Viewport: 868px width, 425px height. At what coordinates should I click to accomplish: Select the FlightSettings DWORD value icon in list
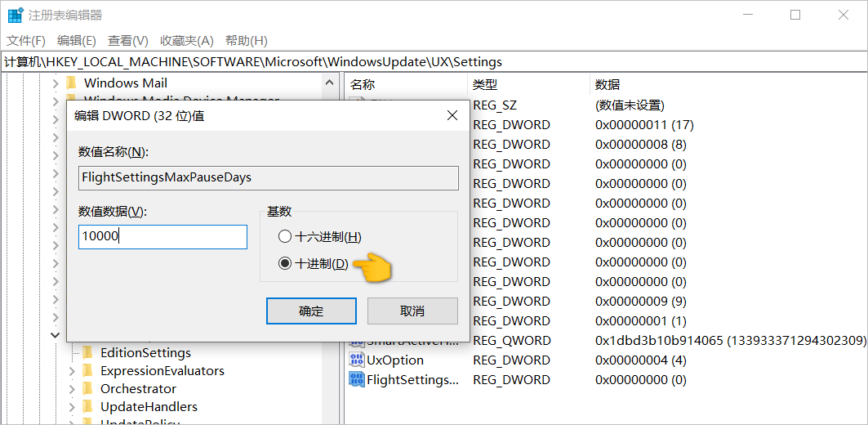(x=357, y=380)
